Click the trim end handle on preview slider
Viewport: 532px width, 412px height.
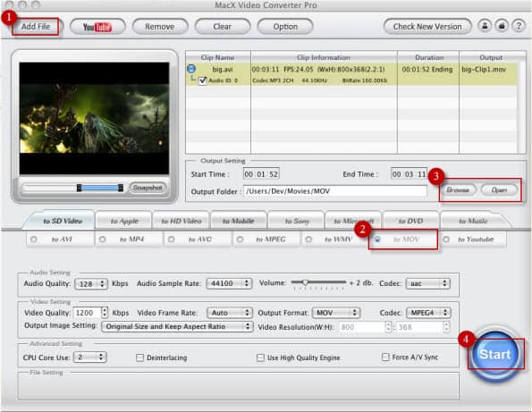pyautogui.click(x=121, y=188)
